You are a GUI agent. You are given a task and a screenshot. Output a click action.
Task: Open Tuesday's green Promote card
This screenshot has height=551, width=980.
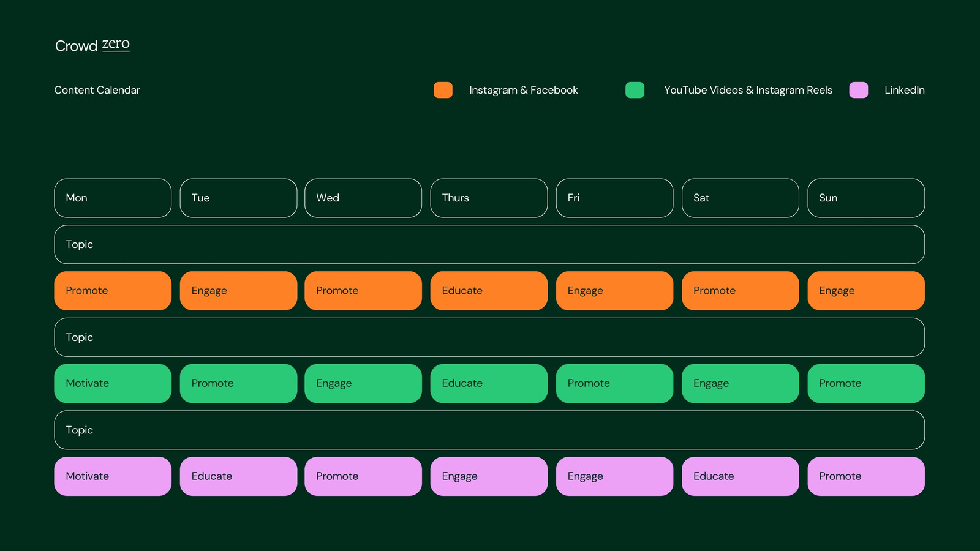click(x=238, y=383)
